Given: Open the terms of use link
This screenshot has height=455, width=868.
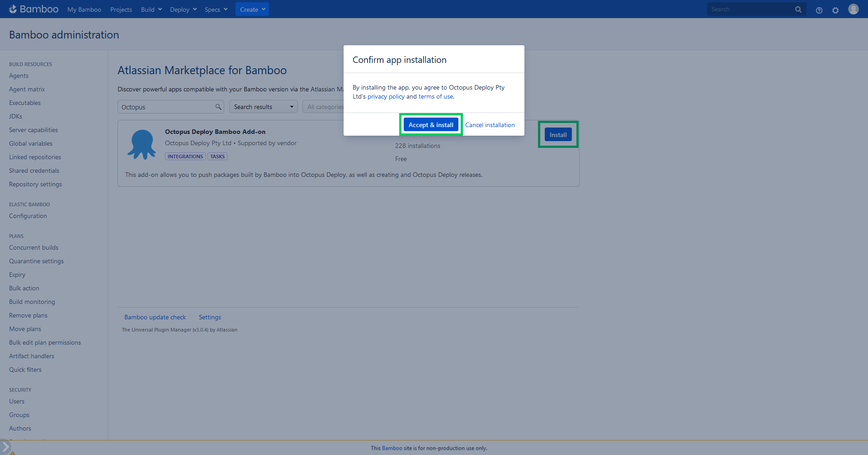Looking at the screenshot, I should click(x=436, y=96).
